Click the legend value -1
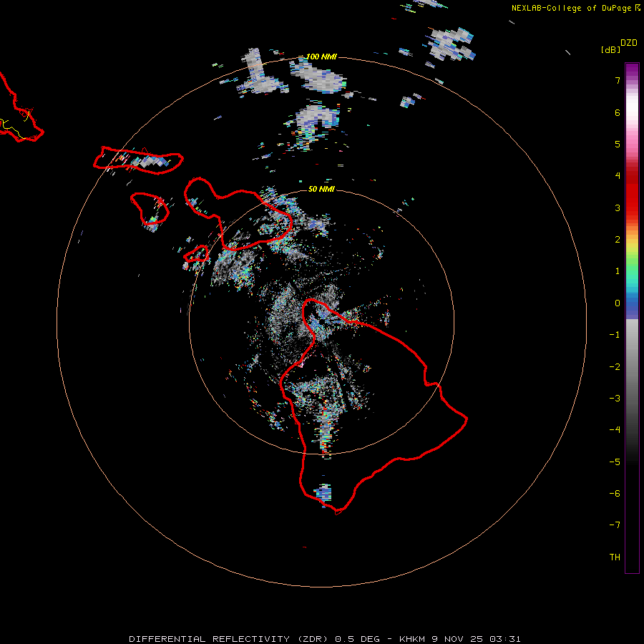The image size is (644, 644). (x=615, y=335)
